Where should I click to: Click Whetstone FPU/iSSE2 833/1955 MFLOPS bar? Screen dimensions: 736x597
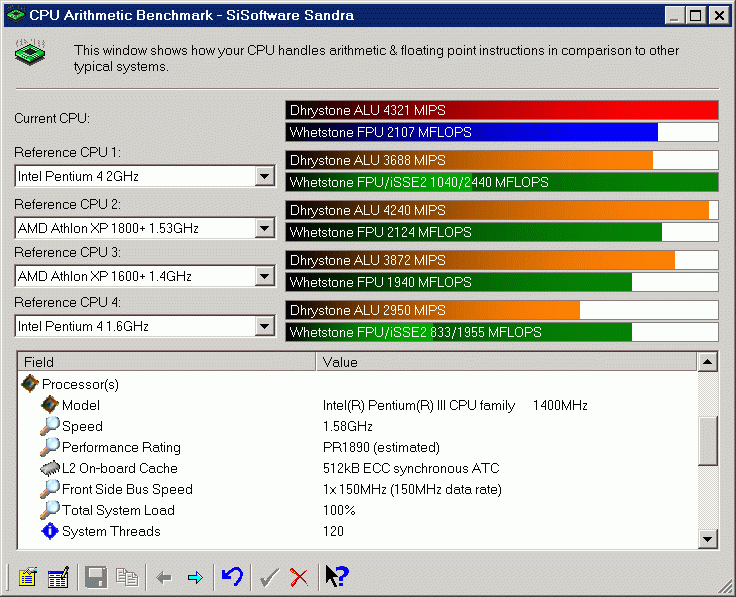coord(502,332)
